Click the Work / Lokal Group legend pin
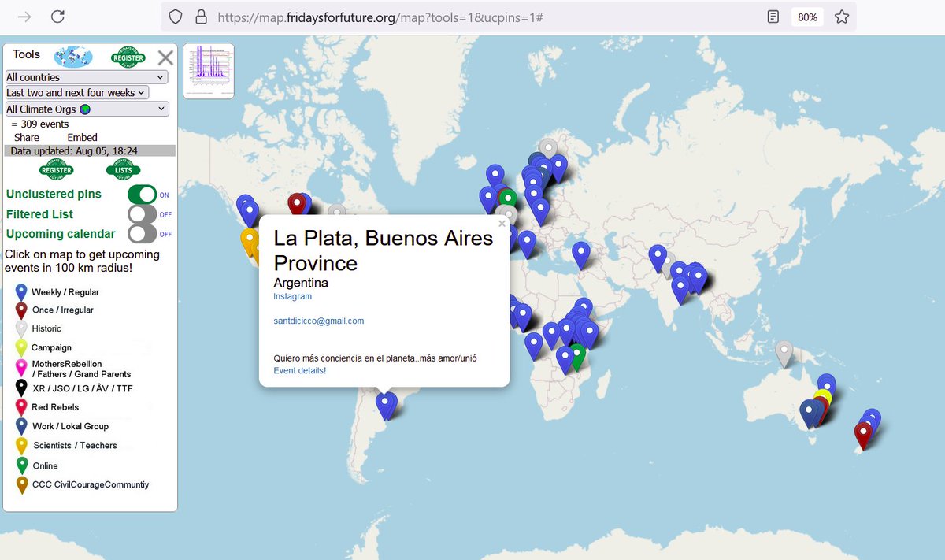 (21, 426)
